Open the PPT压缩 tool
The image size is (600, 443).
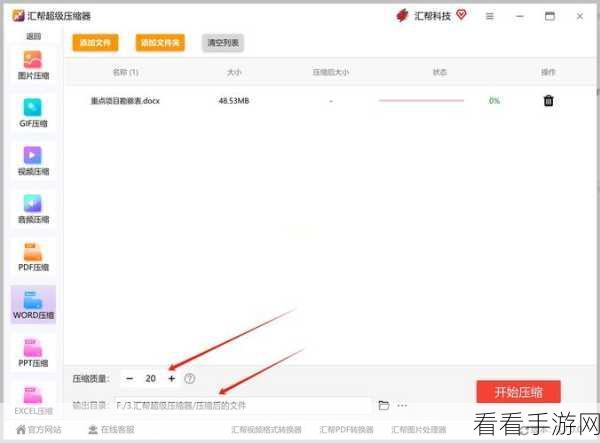pos(33,353)
